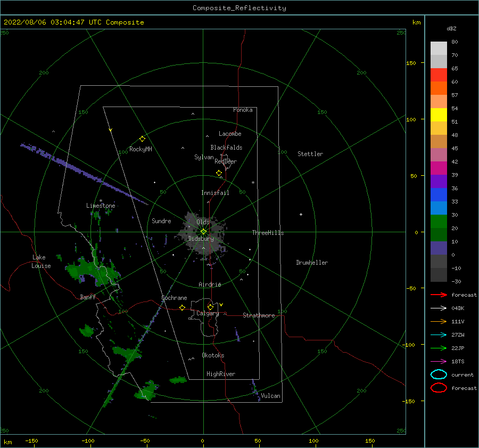Click the cyan 27ZW arrow in legend
This screenshot has height=448, width=479.
(x=439, y=335)
